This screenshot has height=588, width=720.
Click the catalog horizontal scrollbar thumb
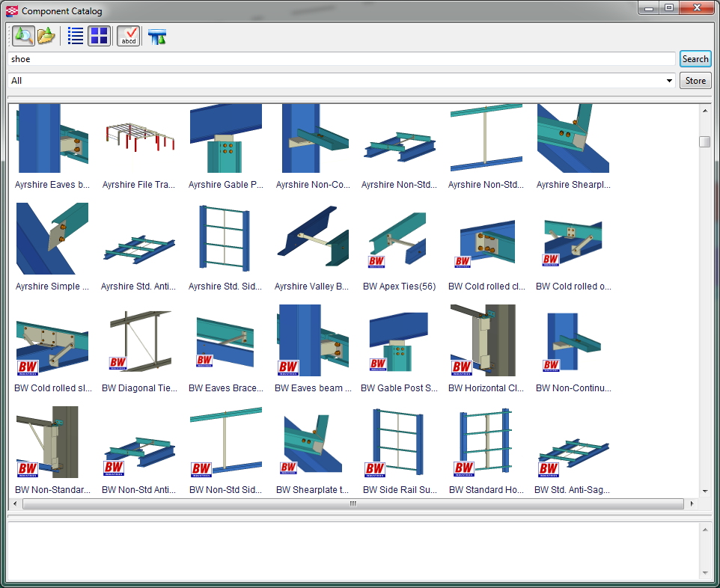tap(353, 503)
